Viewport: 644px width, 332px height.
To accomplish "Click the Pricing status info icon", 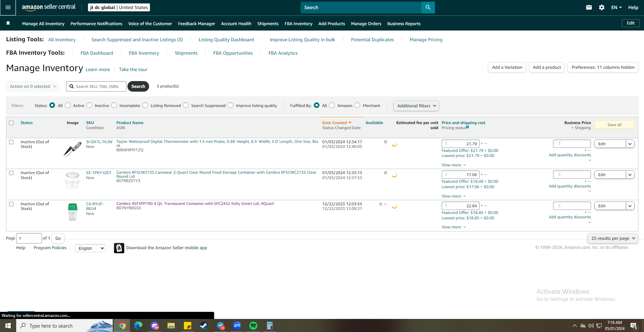I will pos(467,127).
